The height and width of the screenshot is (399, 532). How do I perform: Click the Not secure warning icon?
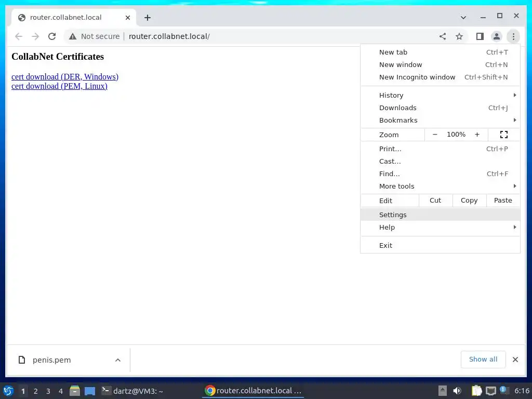coord(73,36)
